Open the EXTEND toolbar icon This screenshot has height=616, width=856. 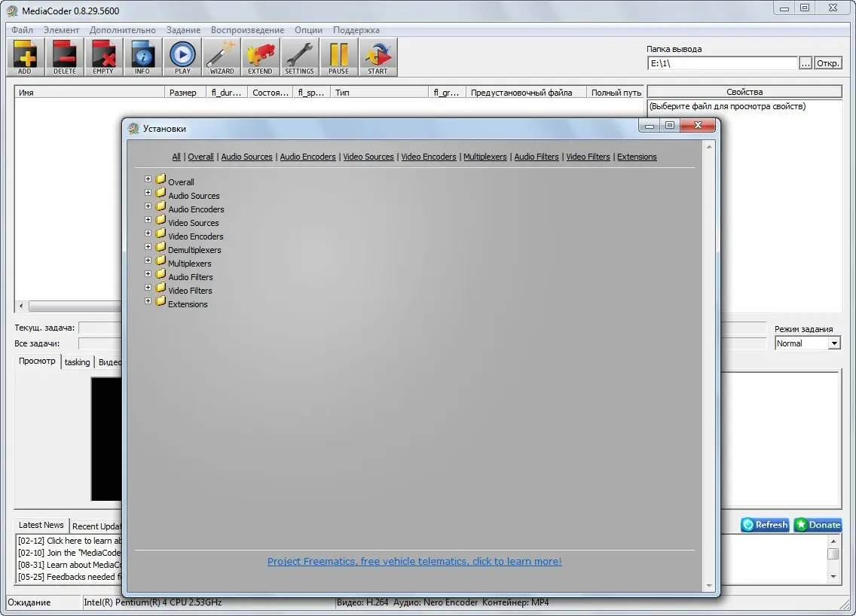(261, 56)
